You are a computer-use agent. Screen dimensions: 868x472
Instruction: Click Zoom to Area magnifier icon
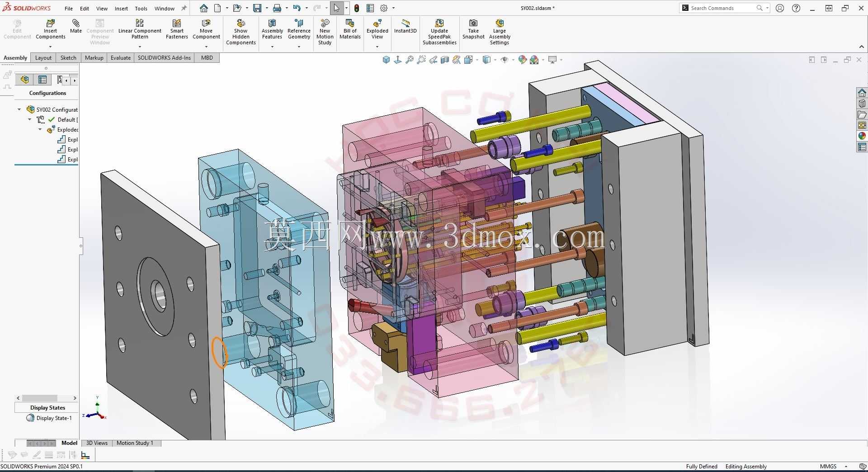click(x=421, y=60)
